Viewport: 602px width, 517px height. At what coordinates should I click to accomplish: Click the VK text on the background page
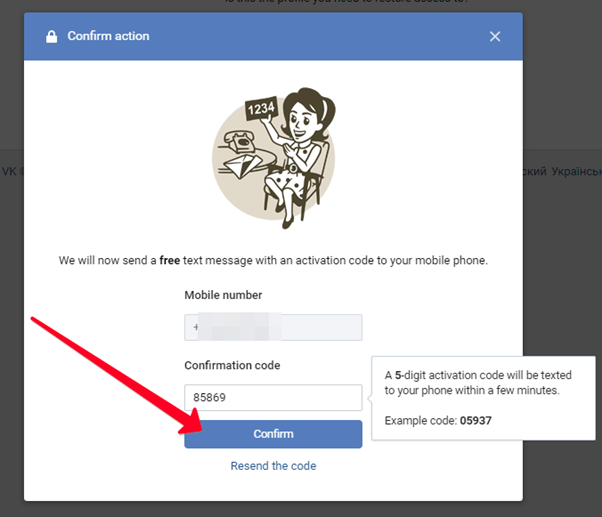tap(9, 171)
